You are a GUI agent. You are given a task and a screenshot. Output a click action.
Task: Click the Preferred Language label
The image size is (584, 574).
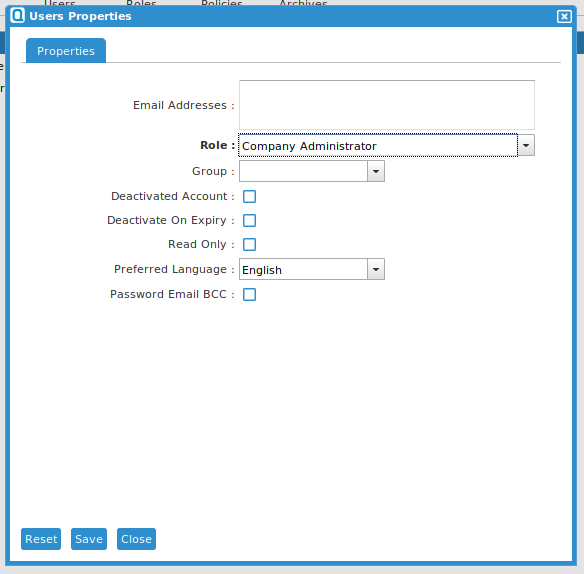click(x=174, y=269)
